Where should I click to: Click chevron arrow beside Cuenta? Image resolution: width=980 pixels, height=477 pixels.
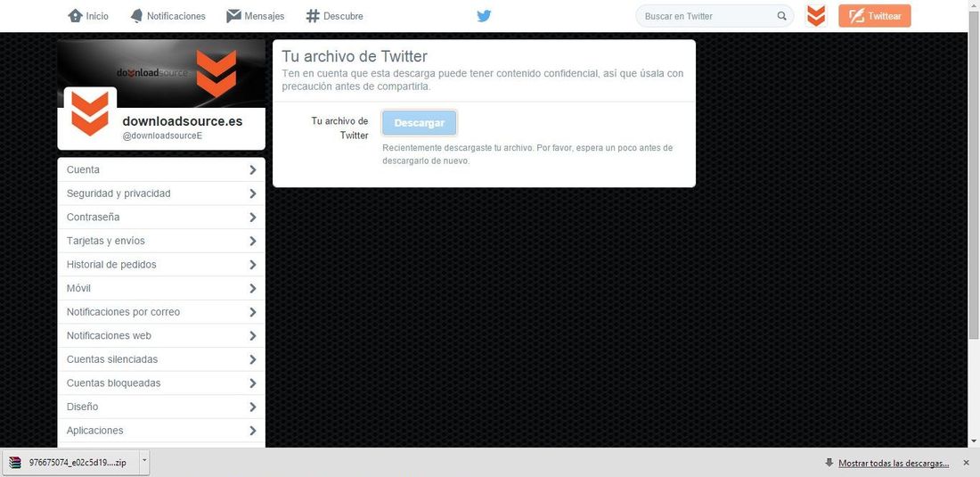coord(252,170)
